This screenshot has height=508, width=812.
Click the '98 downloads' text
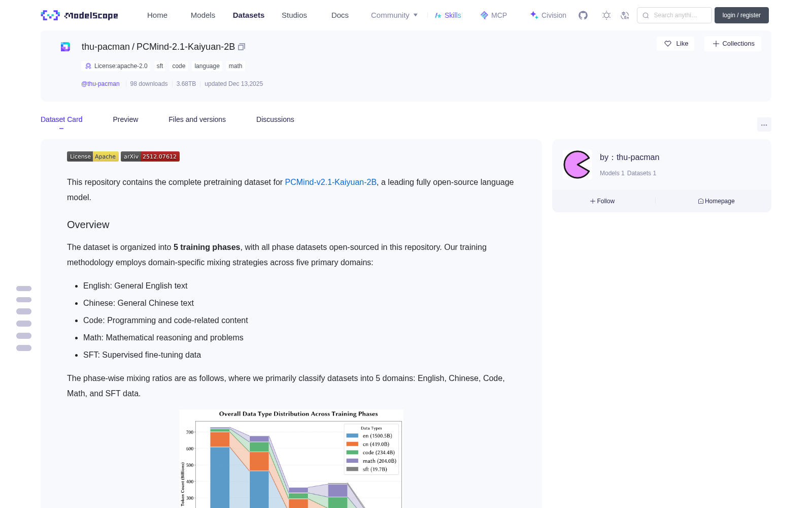pyautogui.click(x=149, y=84)
